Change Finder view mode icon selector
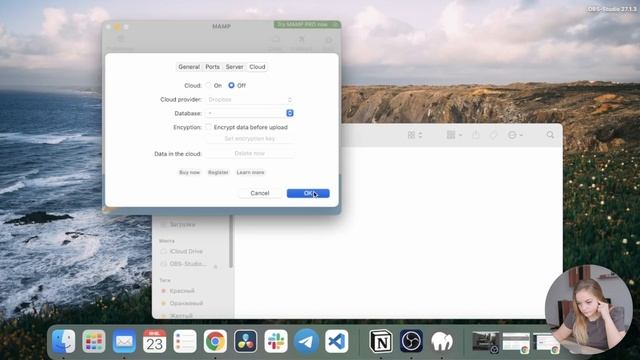The width and height of the screenshot is (640, 360). pyautogui.click(x=415, y=135)
